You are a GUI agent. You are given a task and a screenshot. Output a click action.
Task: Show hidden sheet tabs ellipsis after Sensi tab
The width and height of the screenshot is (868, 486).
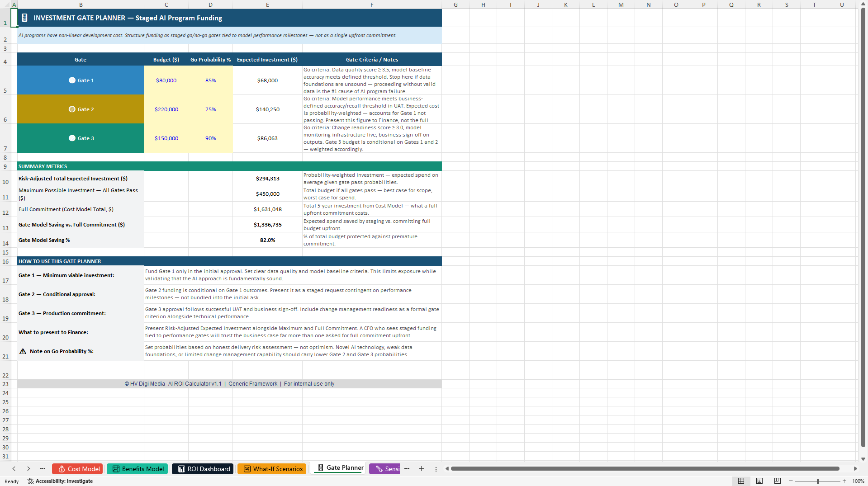pos(407,469)
